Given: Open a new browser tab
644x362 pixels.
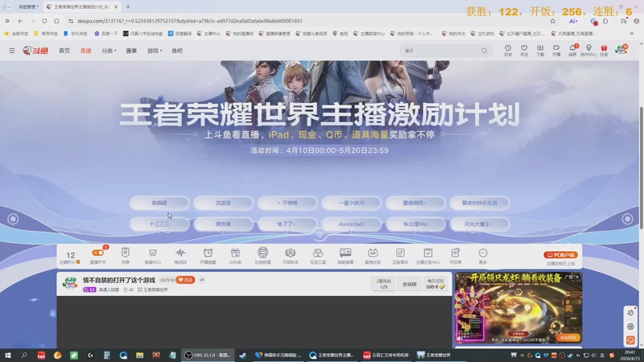Looking at the screenshot, I should coord(128,6).
